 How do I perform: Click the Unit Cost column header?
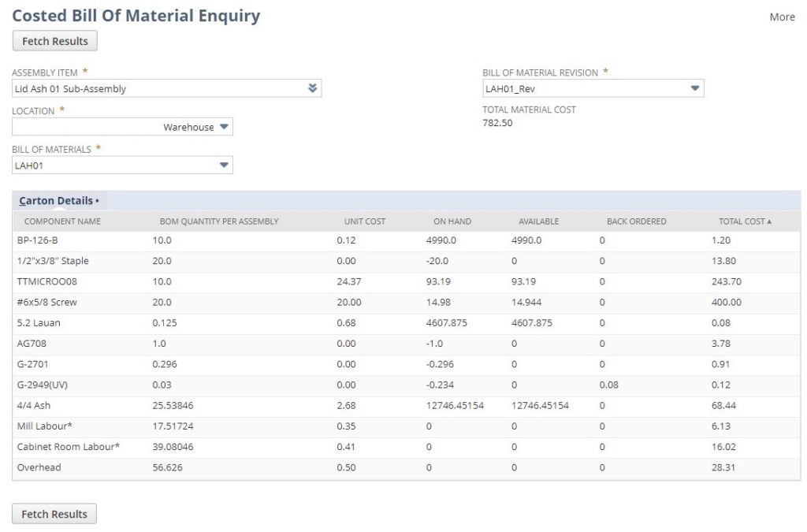(x=364, y=221)
